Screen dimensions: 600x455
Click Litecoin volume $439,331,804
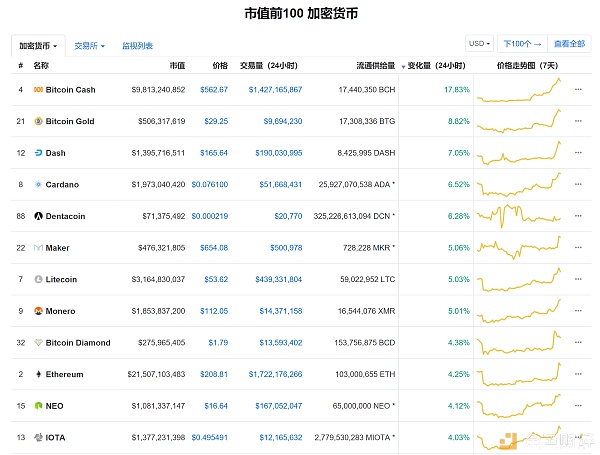pyautogui.click(x=279, y=279)
